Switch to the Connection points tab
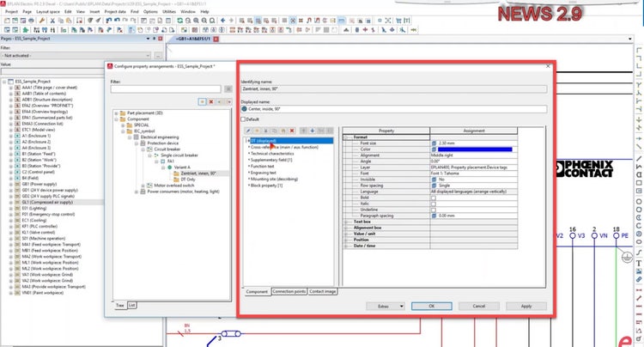This screenshot has height=347, width=644. [288, 291]
